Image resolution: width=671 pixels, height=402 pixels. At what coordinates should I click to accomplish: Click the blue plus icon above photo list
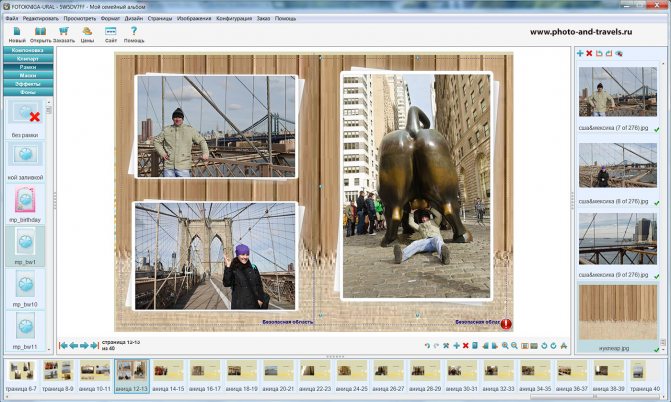[x=581, y=53]
